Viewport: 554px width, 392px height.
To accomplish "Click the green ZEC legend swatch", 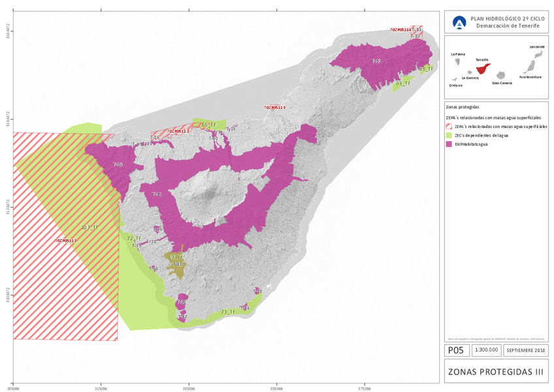I will pyautogui.click(x=449, y=135).
